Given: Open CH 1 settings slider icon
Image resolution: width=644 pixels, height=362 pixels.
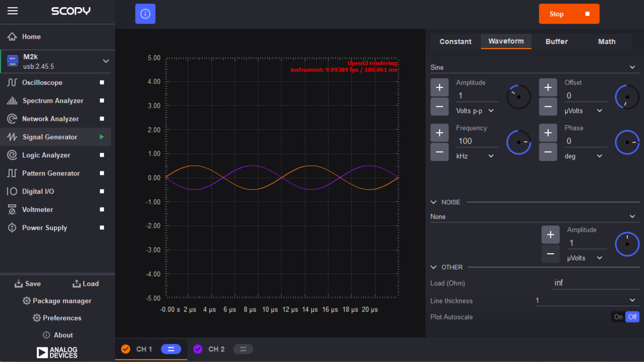Looking at the screenshot, I should (x=171, y=349).
